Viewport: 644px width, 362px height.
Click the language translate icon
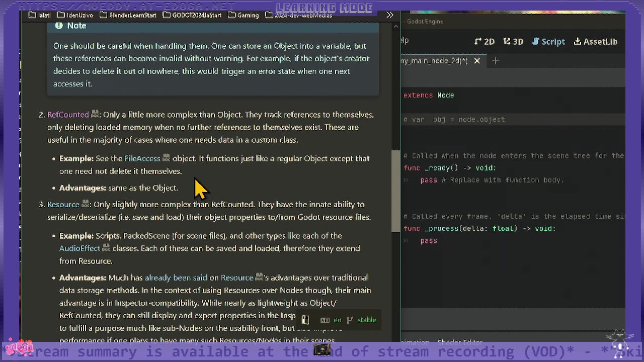tap(325, 320)
